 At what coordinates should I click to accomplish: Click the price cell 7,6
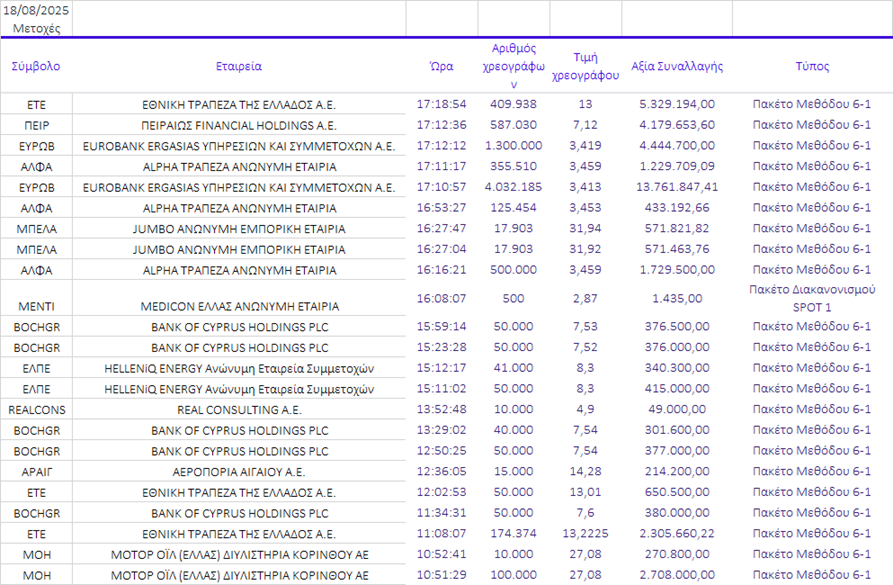pyautogui.click(x=585, y=513)
